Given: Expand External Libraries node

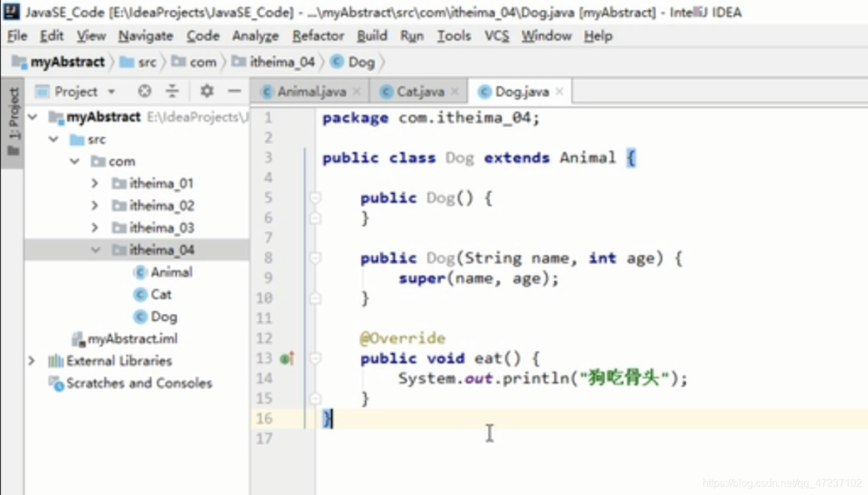Looking at the screenshot, I should click(31, 361).
